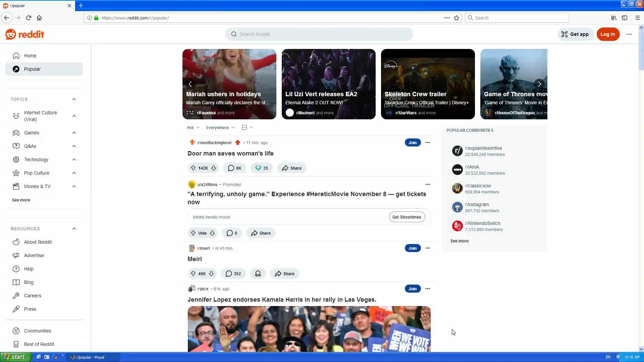Join the r/nextfuckinglevel community
Screen dimensions: 644x362
412,142
